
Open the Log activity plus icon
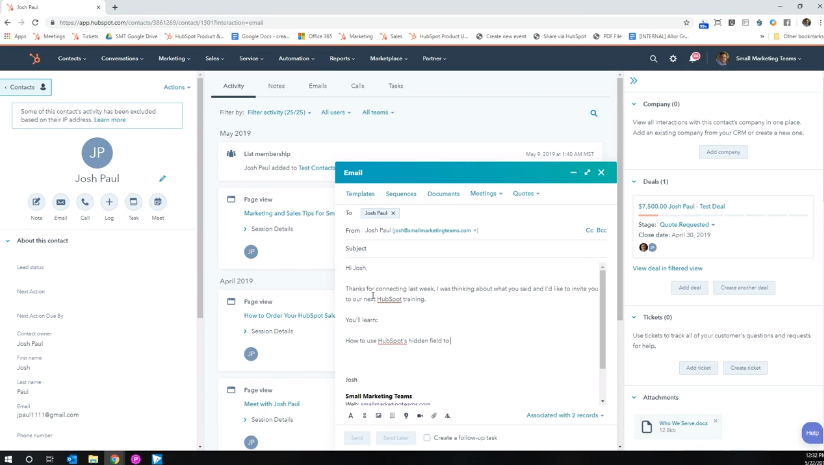pos(109,202)
